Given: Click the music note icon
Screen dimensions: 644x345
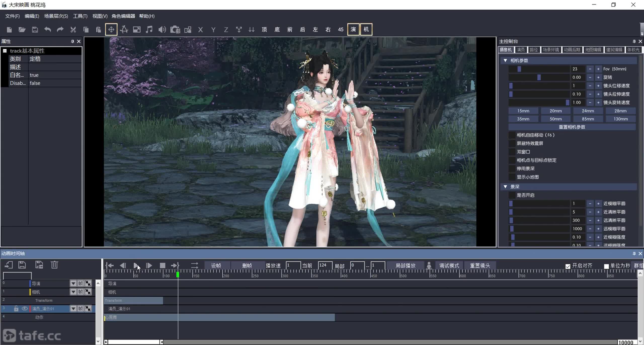Looking at the screenshot, I should [149, 30].
